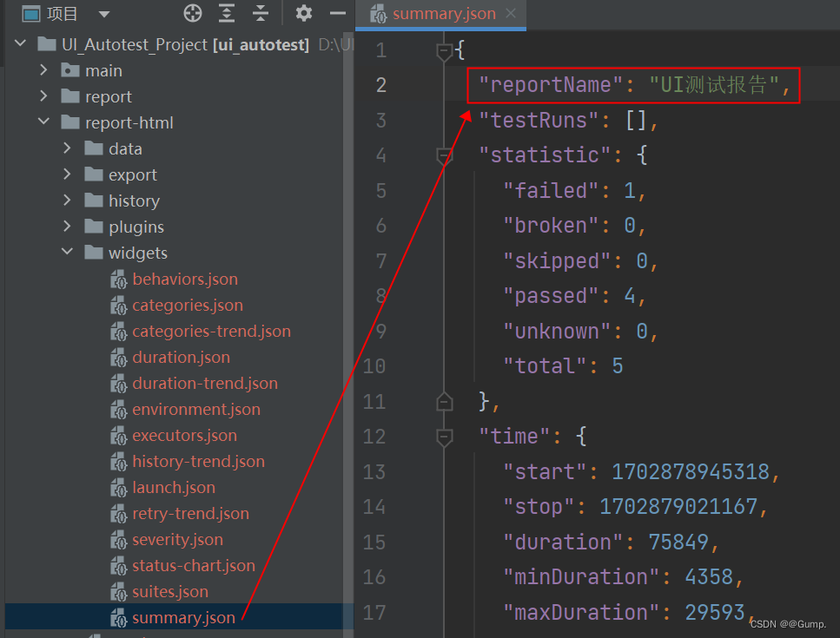Screen dimensions: 840x638
Task: Click the Select Opened File locate icon
Action: point(193,13)
